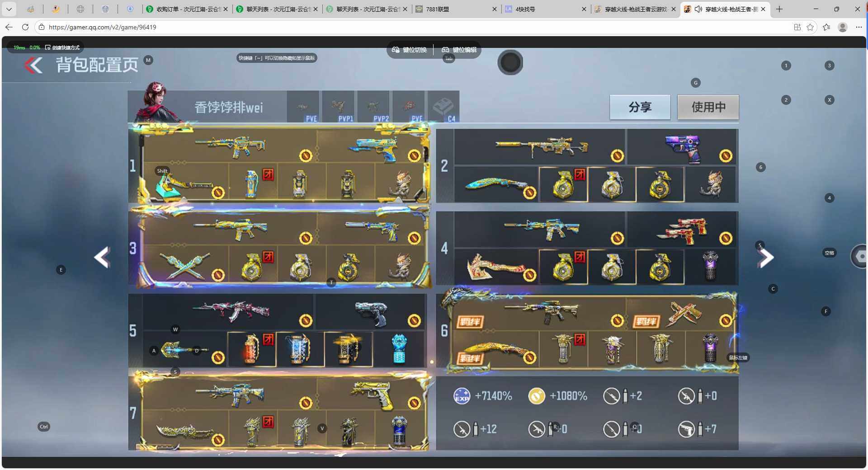The width and height of the screenshot is (868, 470).
Task: Select the orange grenade in backpack 5
Action: pos(251,349)
